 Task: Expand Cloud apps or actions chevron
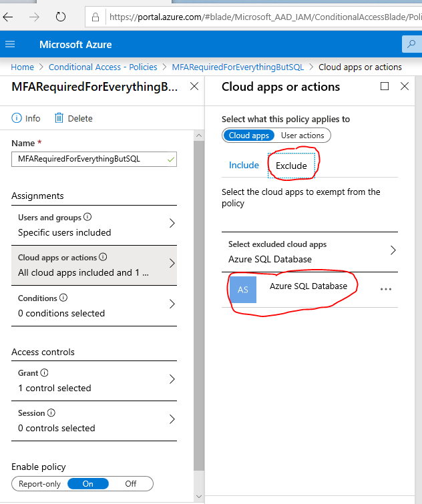pos(172,264)
